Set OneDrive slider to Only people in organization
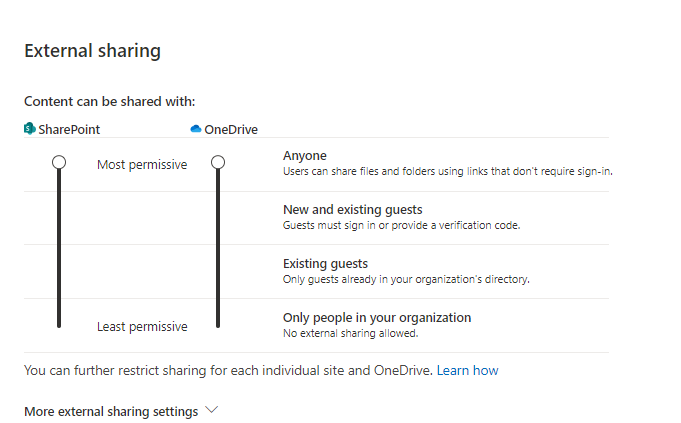The height and width of the screenshot is (423, 681). coord(218,325)
